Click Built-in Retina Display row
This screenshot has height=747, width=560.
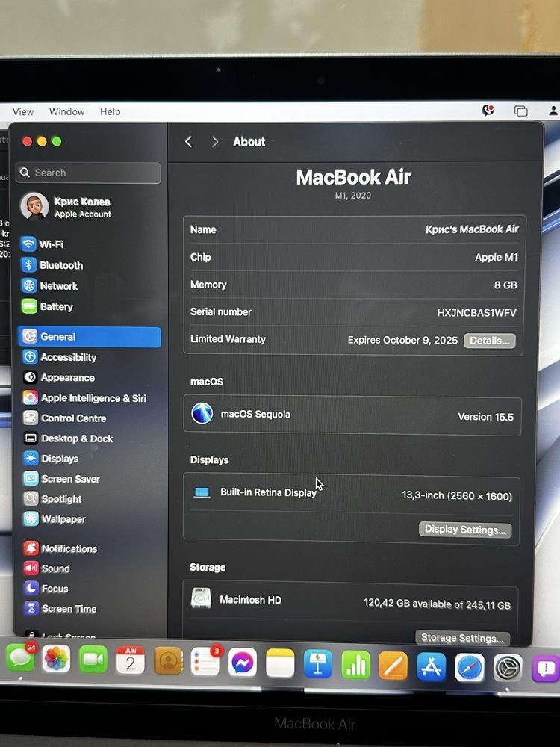[352, 494]
